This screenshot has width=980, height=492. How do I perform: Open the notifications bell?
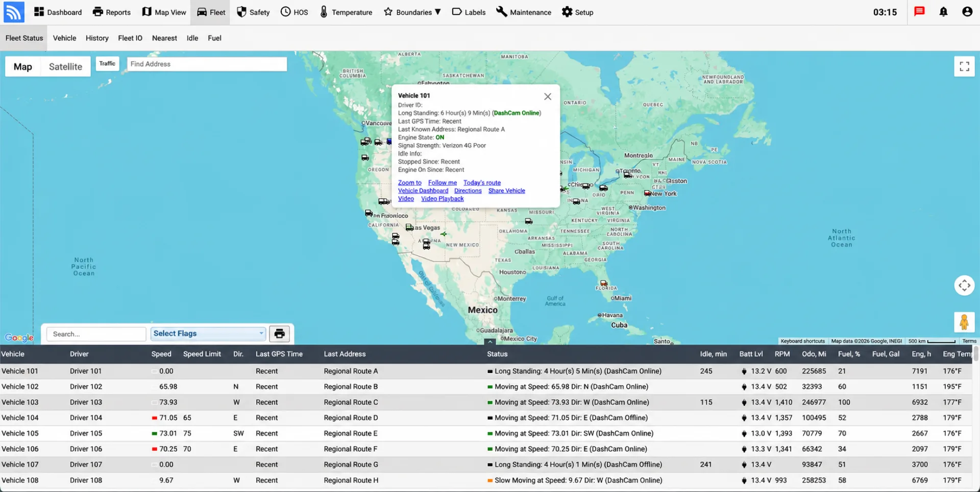pyautogui.click(x=943, y=12)
